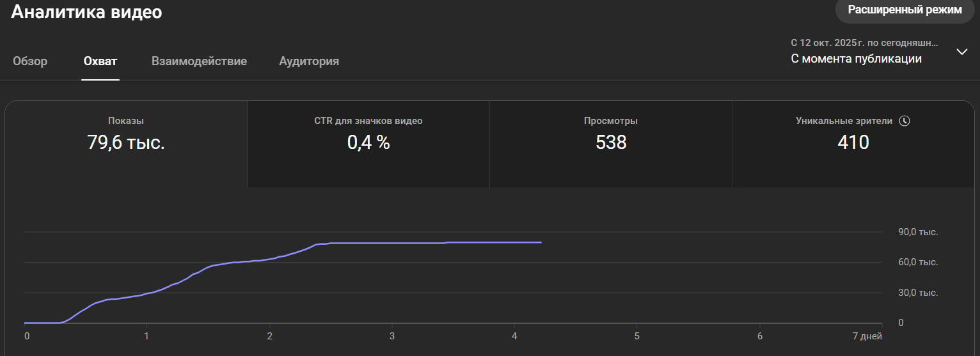Viewport: 980px width, 356px height.
Task: Click the day 2 label on the x-axis
Action: (270, 336)
